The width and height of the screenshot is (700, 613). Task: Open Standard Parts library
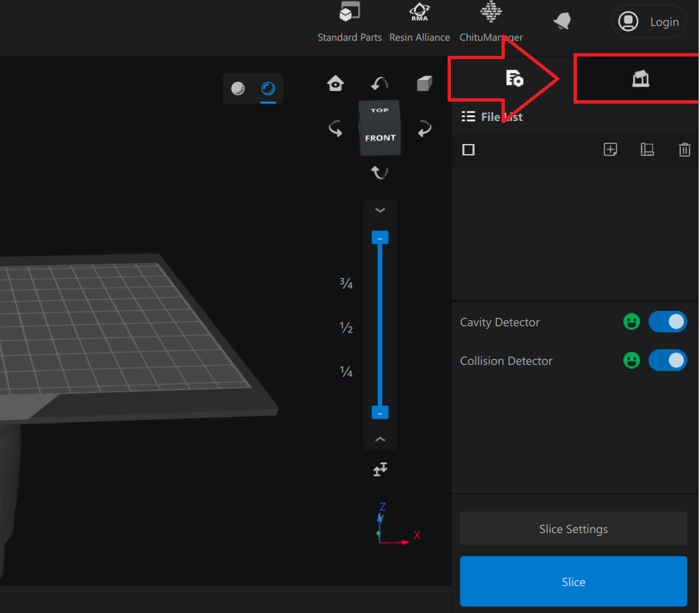(349, 22)
